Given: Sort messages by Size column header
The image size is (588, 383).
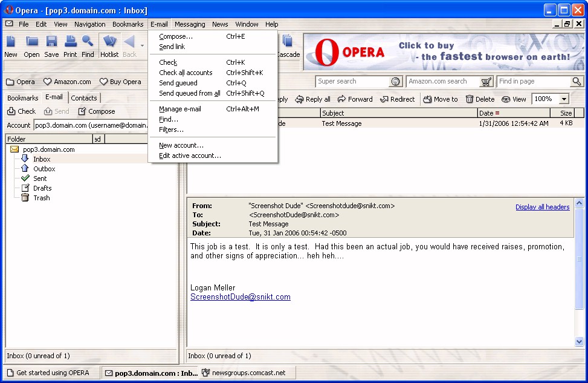Looking at the screenshot, I should pyautogui.click(x=562, y=113).
